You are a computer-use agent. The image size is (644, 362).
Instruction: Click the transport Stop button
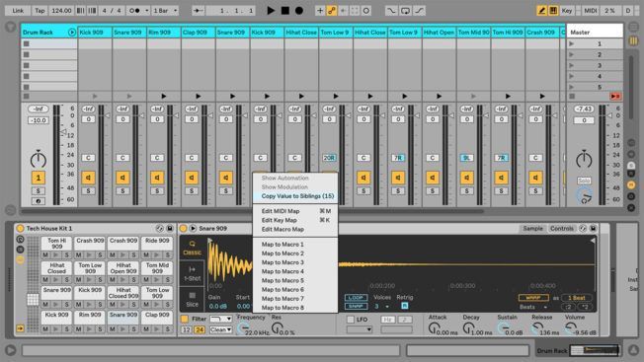(x=285, y=11)
